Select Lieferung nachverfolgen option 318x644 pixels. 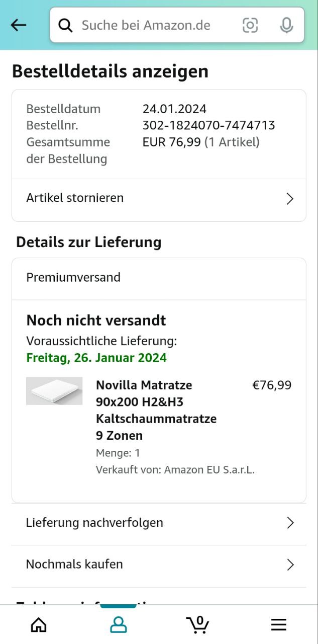coord(94,523)
